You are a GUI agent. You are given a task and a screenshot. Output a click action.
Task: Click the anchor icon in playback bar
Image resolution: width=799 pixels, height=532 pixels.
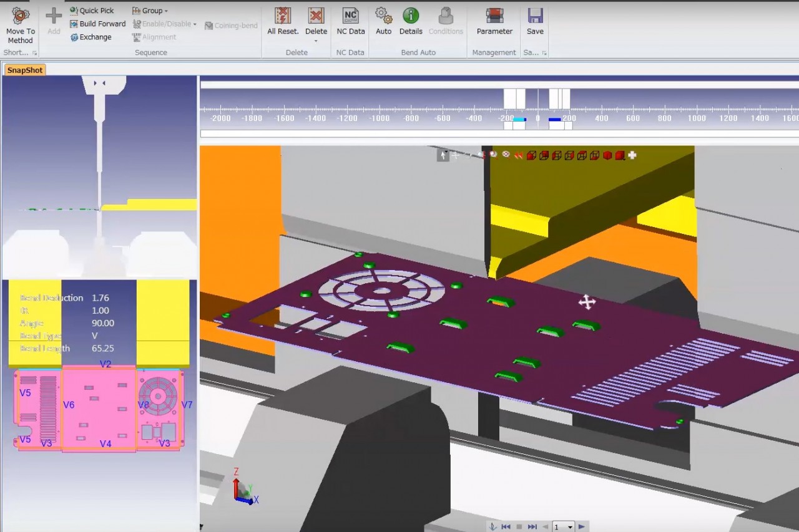pos(493,527)
